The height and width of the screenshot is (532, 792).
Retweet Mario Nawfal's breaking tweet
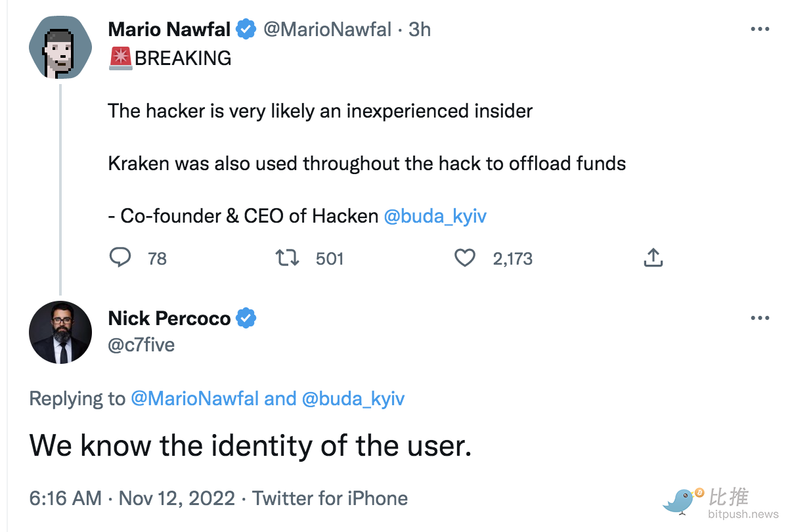(x=287, y=258)
